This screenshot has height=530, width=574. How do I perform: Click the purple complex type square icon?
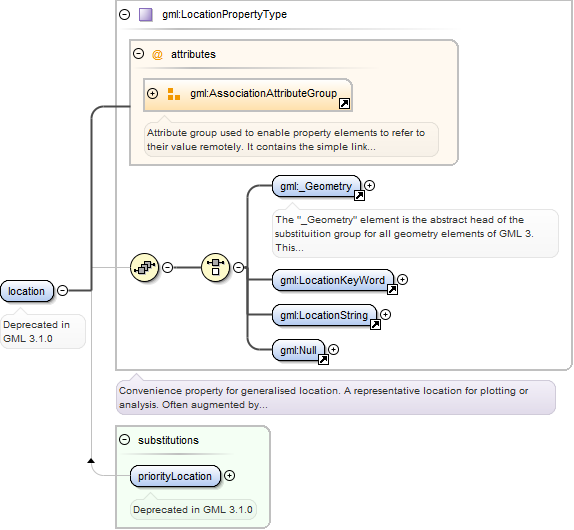point(146,15)
